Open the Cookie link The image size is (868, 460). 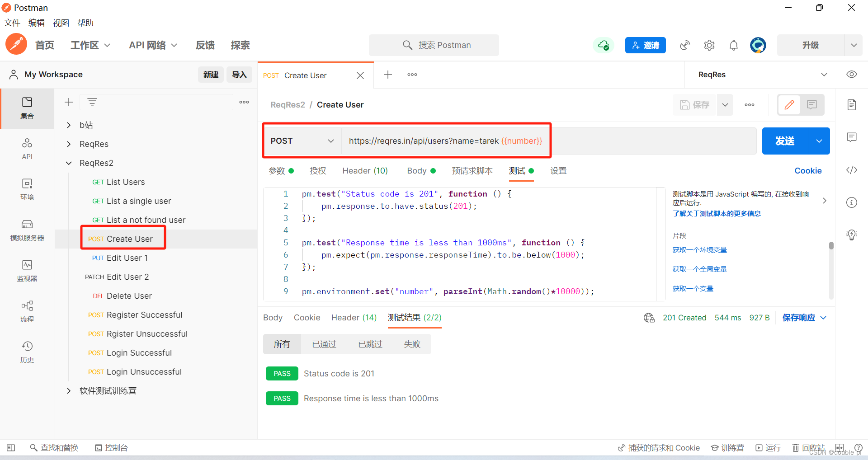pyautogui.click(x=808, y=171)
